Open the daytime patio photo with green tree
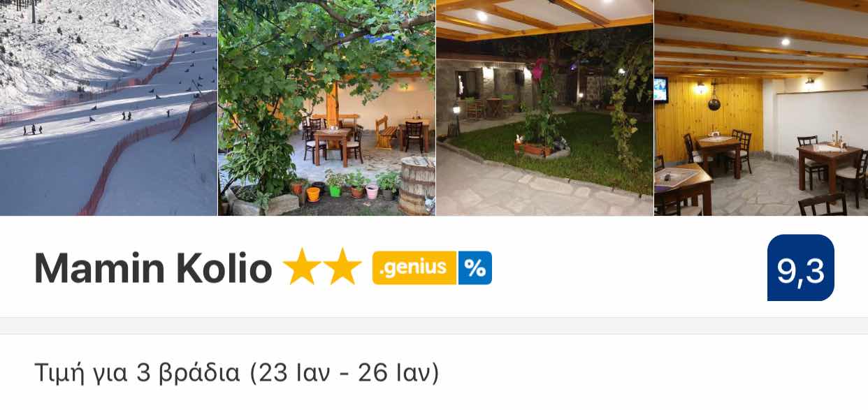 click(327, 108)
